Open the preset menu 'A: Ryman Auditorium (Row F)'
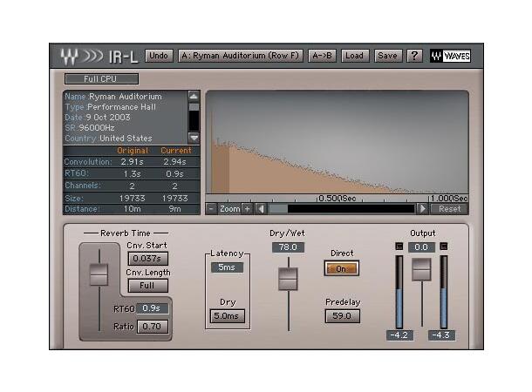The image size is (532, 392). 240,56
